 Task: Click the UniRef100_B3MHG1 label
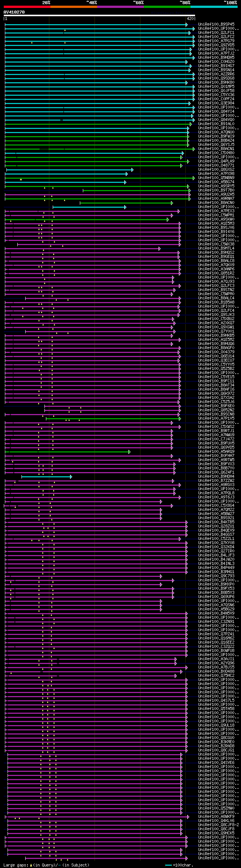click(217, 572)
